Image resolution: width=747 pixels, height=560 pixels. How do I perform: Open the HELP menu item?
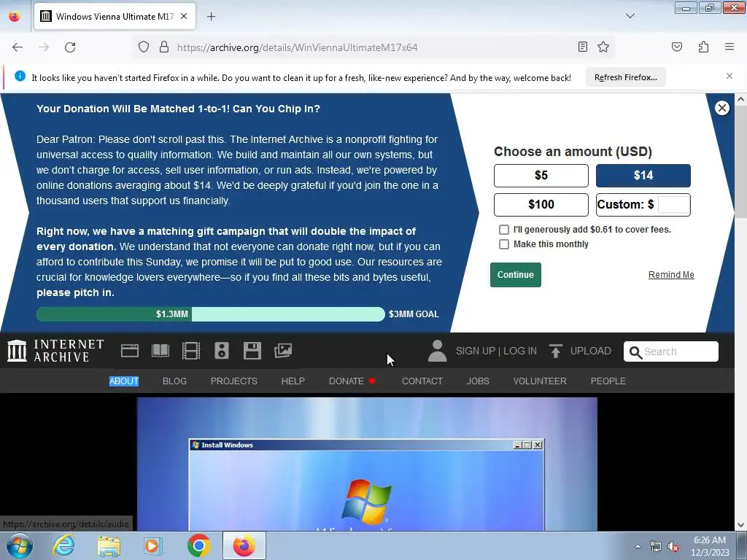(x=293, y=381)
